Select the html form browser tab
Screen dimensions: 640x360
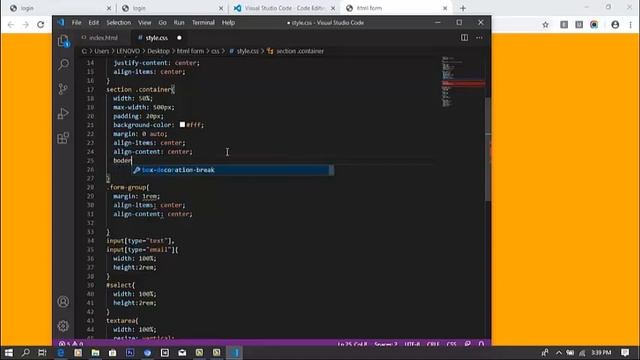click(x=396, y=8)
